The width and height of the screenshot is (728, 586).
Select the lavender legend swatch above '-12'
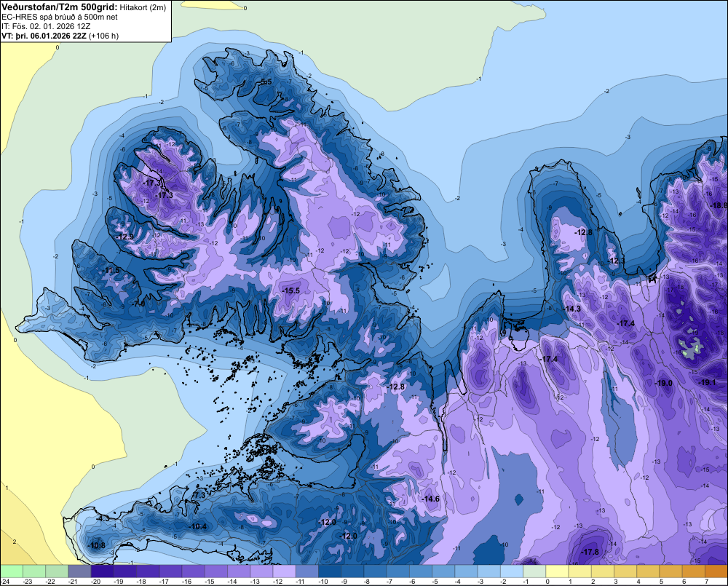point(284,571)
